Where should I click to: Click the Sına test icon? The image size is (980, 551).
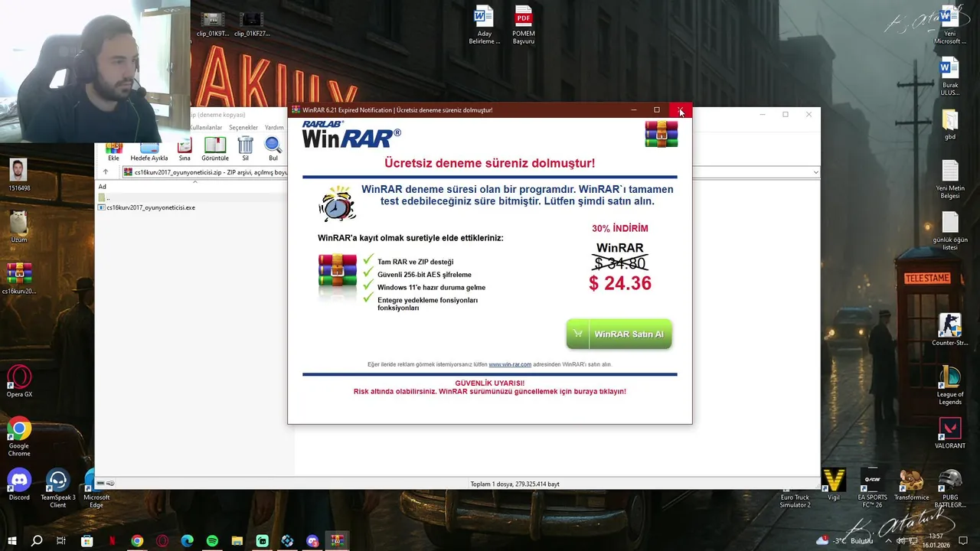pyautogui.click(x=185, y=149)
